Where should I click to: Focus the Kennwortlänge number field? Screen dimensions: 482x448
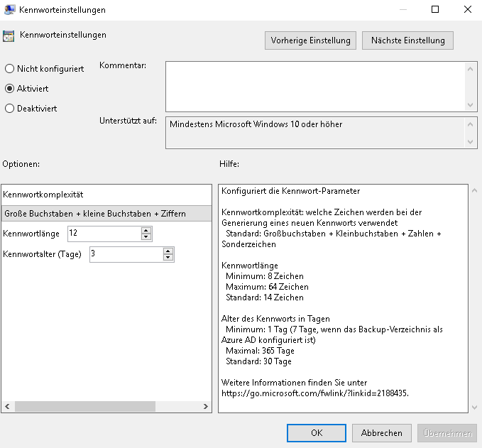click(x=104, y=234)
